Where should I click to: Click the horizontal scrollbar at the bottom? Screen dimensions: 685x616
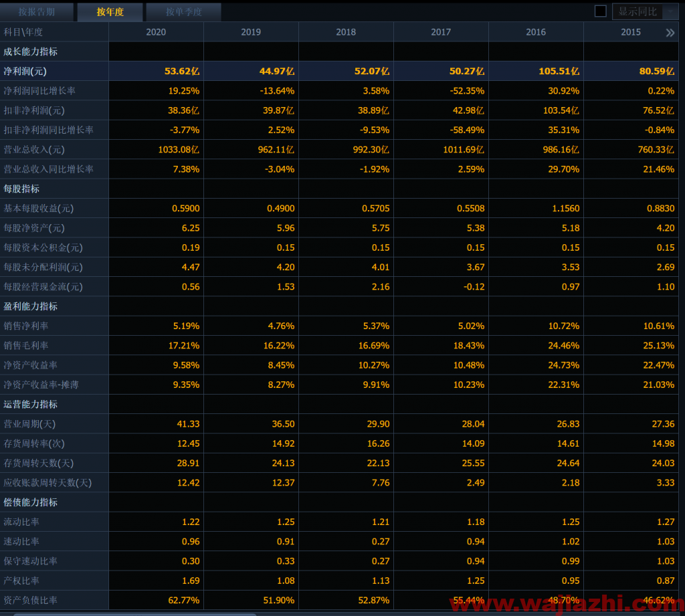[x=135, y=614]
